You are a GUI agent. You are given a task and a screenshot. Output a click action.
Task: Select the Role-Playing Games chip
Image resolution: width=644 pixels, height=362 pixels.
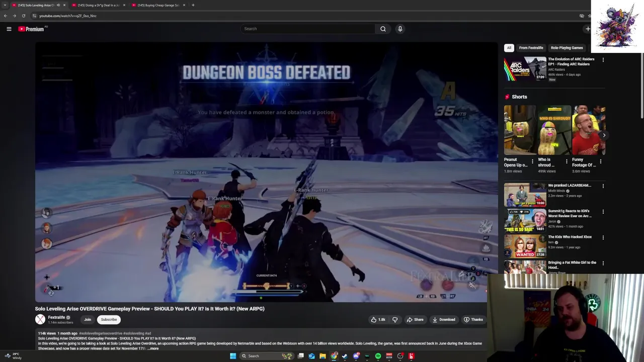[567, 48]
